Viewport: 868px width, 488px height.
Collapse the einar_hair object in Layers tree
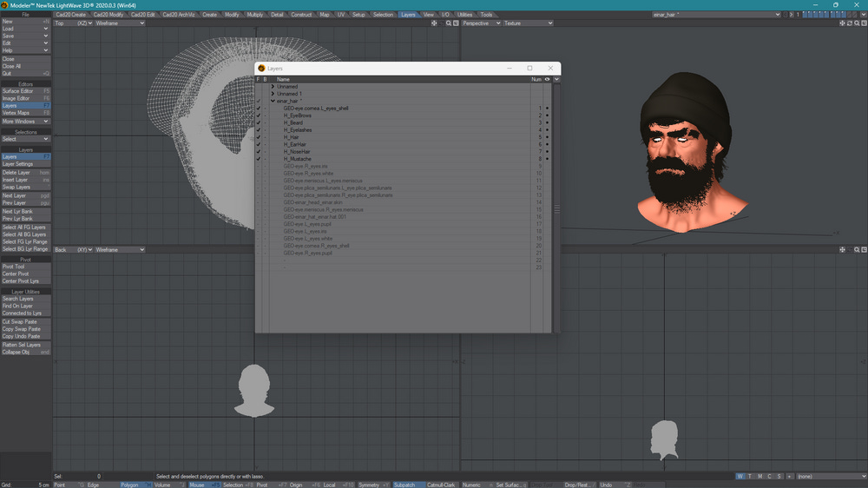[273, 101]
